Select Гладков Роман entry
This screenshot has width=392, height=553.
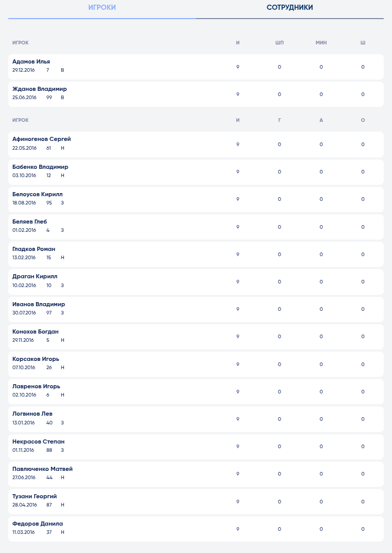(196, 254)
